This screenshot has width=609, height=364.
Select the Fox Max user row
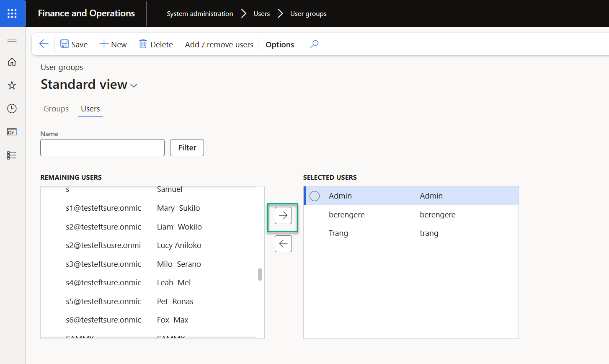pyautogui.click(x=148, y=320)
